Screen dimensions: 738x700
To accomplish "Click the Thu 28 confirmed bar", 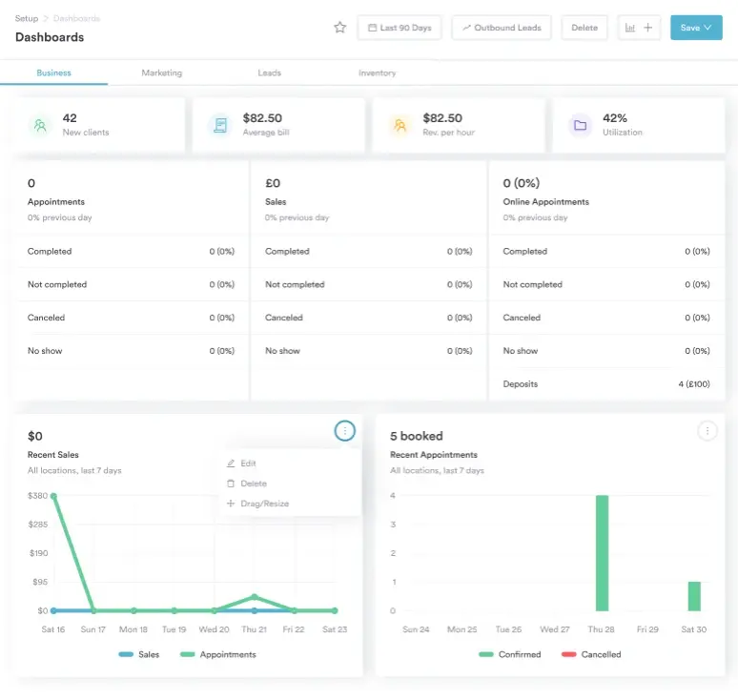I will tap(602, 553).
